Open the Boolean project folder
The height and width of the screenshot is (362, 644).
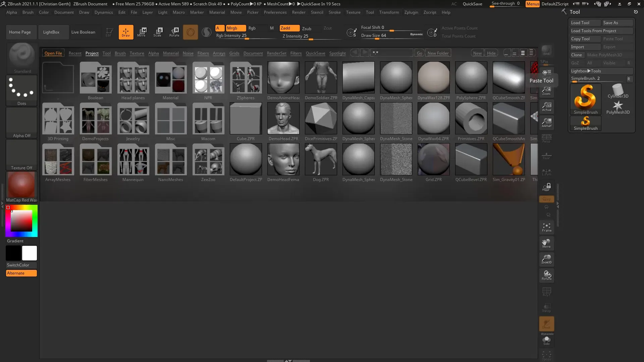click(x=96, y=80)
